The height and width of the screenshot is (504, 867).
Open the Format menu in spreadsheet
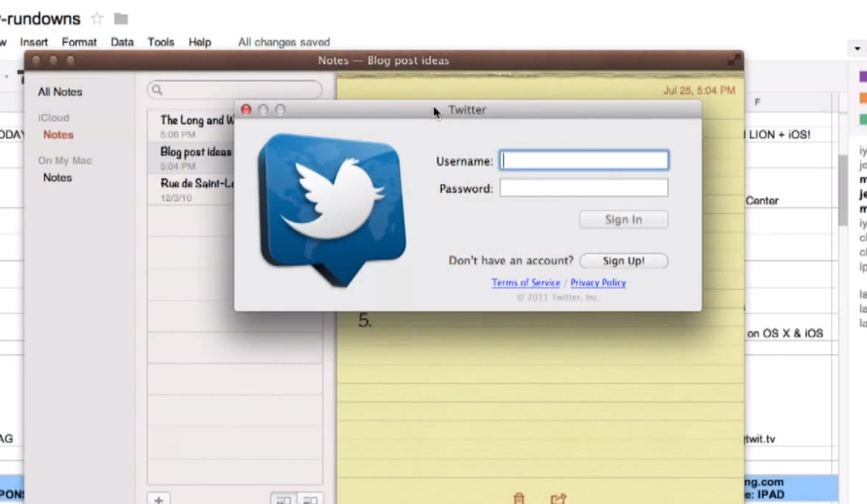[79, 42]
